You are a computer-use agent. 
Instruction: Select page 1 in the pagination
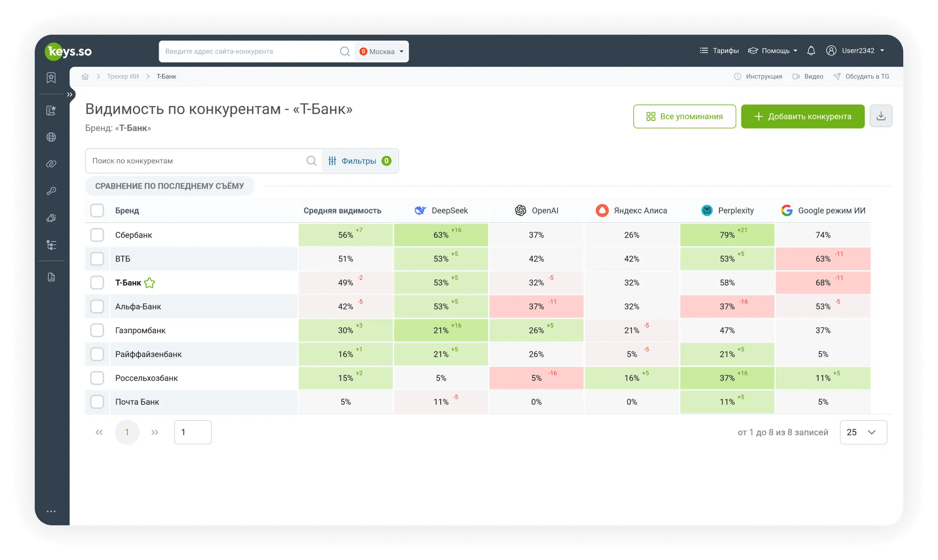click(127, 432)
